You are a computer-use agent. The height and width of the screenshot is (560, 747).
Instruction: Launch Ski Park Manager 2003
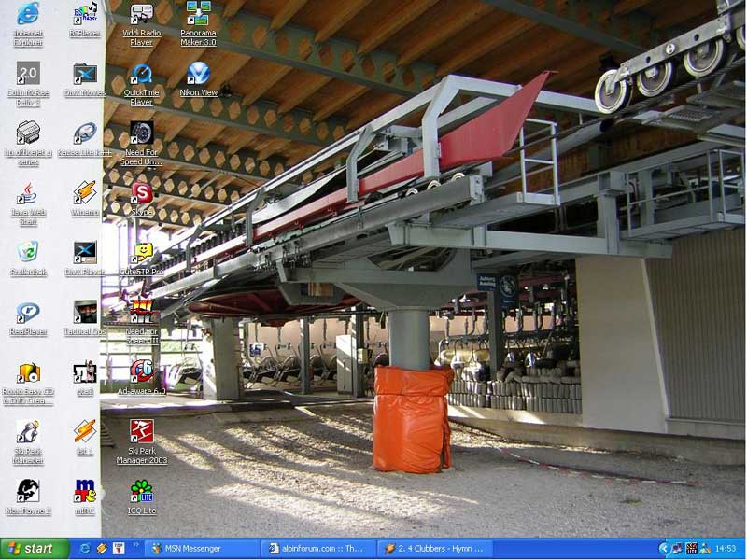(x=142, y=431)
